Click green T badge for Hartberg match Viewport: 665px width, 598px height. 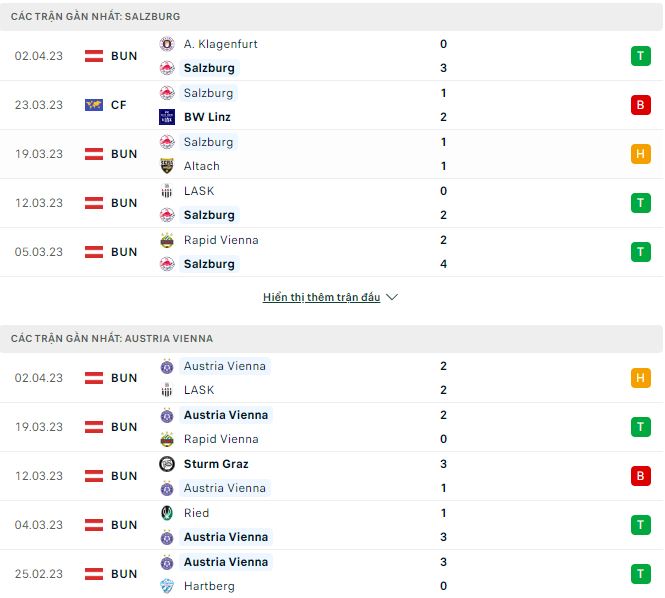(640, 574)
